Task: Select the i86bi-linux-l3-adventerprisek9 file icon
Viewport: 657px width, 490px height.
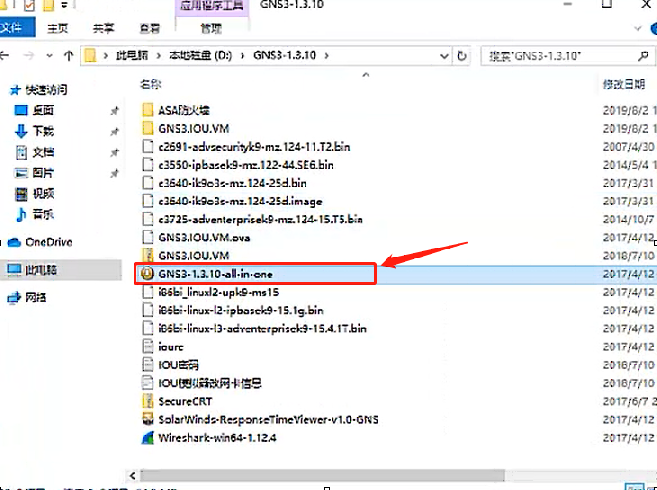Action: pos(147,328)
